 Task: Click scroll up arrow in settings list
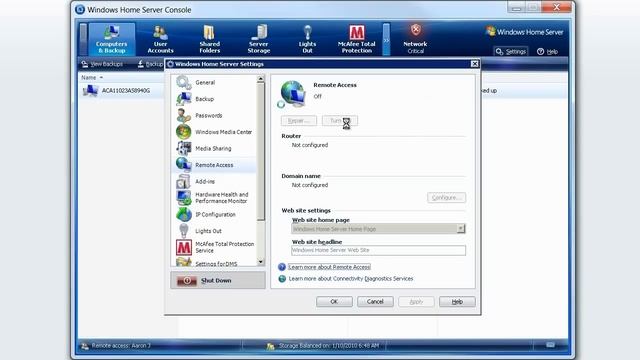click(x=260, y=79)
